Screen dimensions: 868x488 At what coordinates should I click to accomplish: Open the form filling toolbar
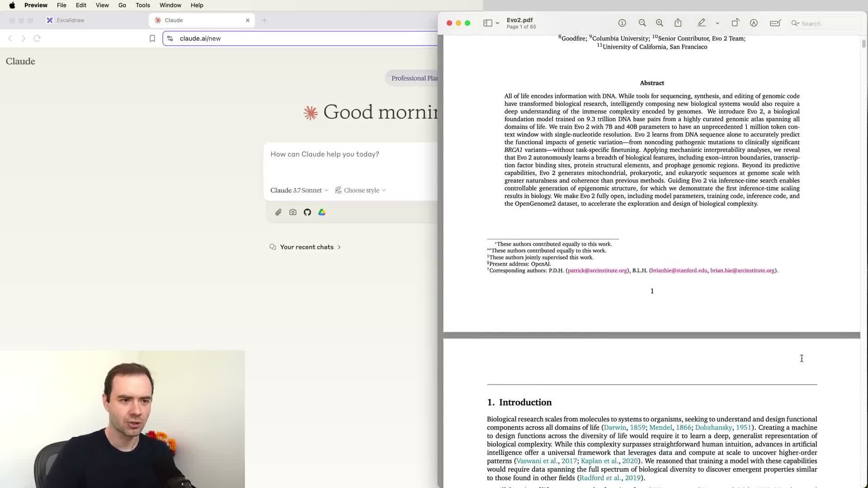775,23
